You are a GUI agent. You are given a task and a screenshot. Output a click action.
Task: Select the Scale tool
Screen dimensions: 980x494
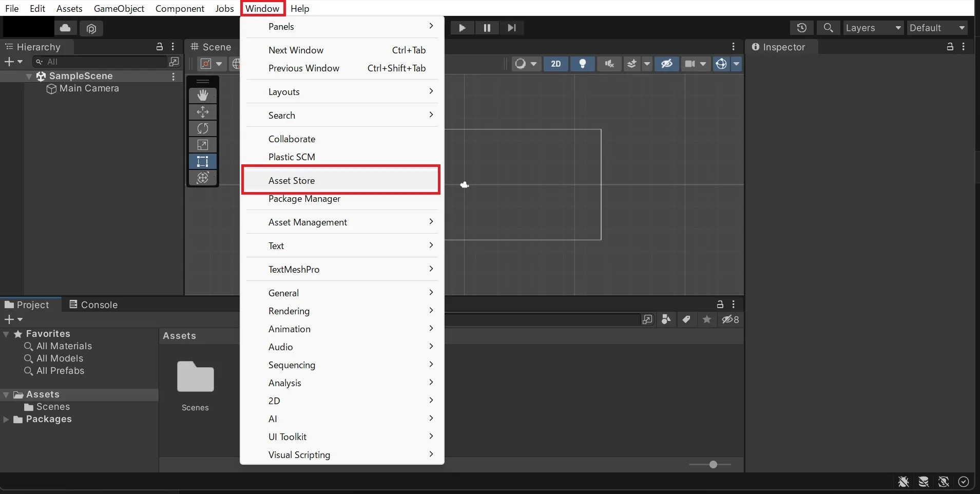(203, 145)
